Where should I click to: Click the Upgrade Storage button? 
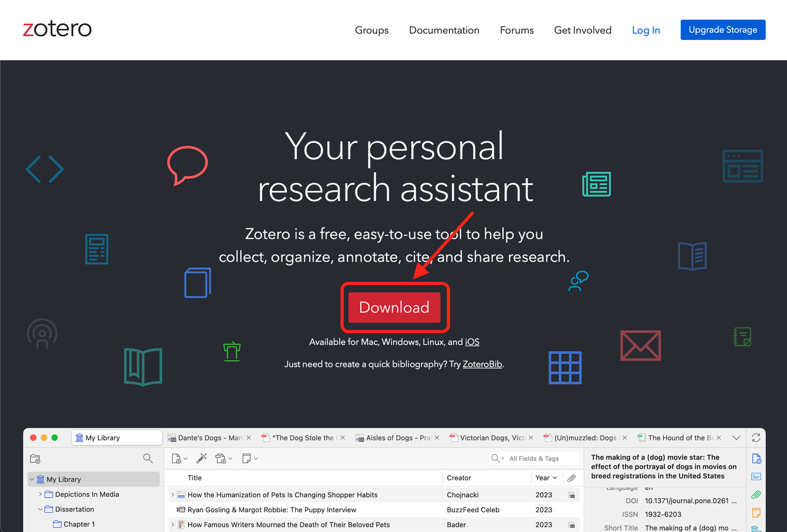point(723,29)
